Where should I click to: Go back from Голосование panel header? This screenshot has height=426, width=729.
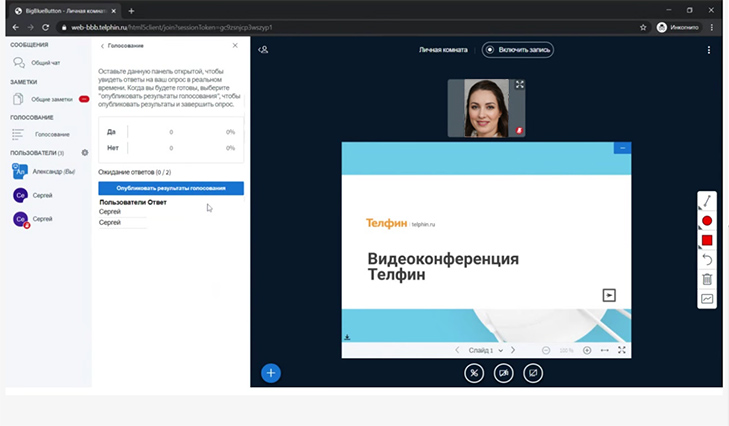[122, 46]
